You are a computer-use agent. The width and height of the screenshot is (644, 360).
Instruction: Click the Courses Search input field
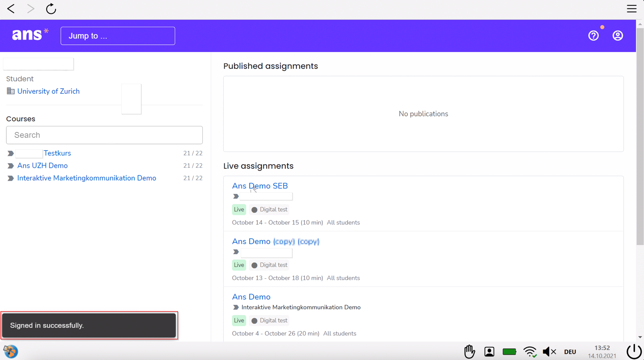[x=104, y=135]
